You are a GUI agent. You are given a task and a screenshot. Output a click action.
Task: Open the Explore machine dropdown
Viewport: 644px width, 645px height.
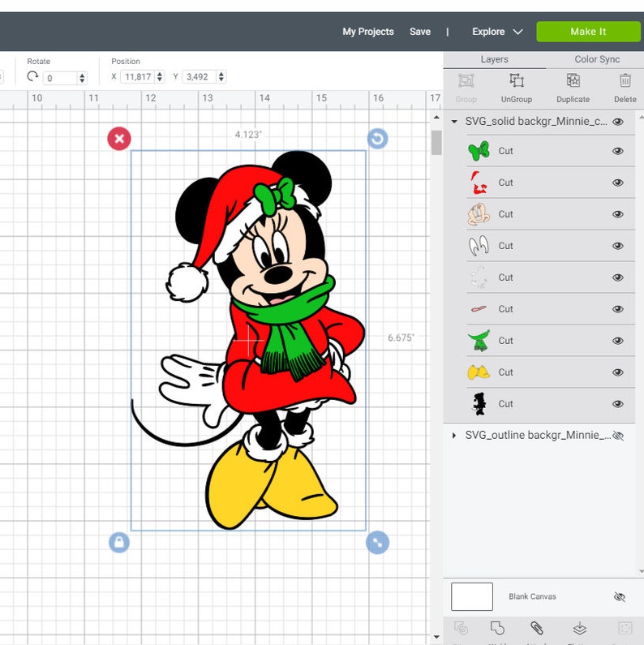[x=497, y=32]
